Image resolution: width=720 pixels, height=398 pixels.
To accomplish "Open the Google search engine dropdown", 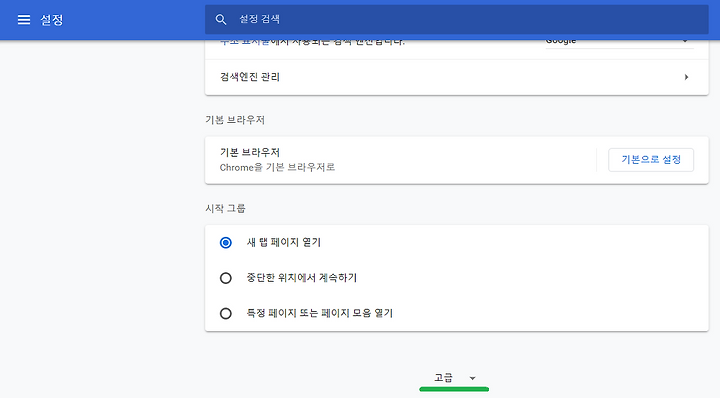I will coord(619,42).
